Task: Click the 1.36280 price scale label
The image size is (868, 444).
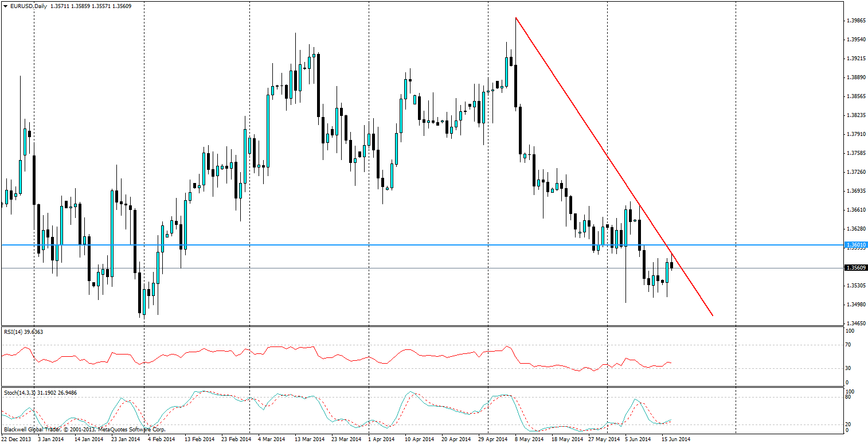Action: click(x=855, y=229)
